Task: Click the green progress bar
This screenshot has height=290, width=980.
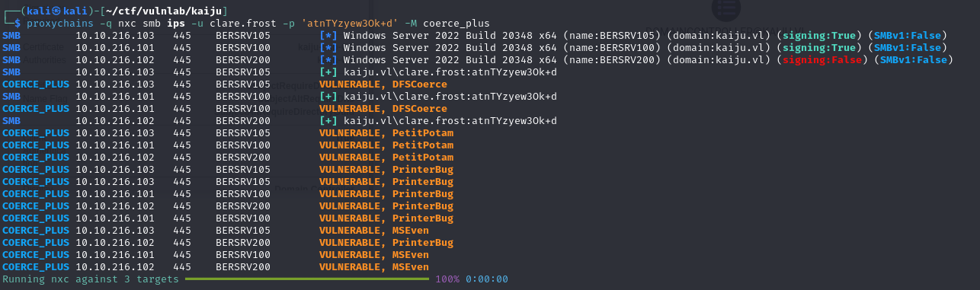Action: click(x=306, y=279)
